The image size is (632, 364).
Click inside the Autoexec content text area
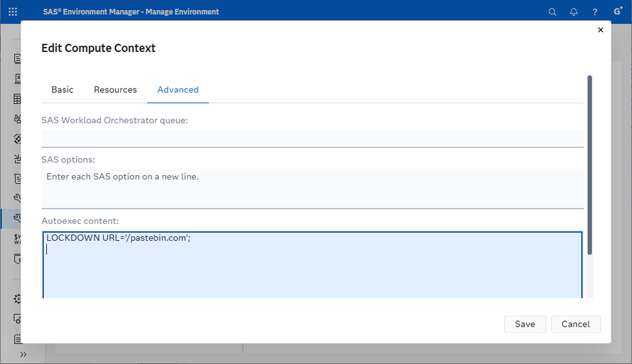(x=313, y=265)
